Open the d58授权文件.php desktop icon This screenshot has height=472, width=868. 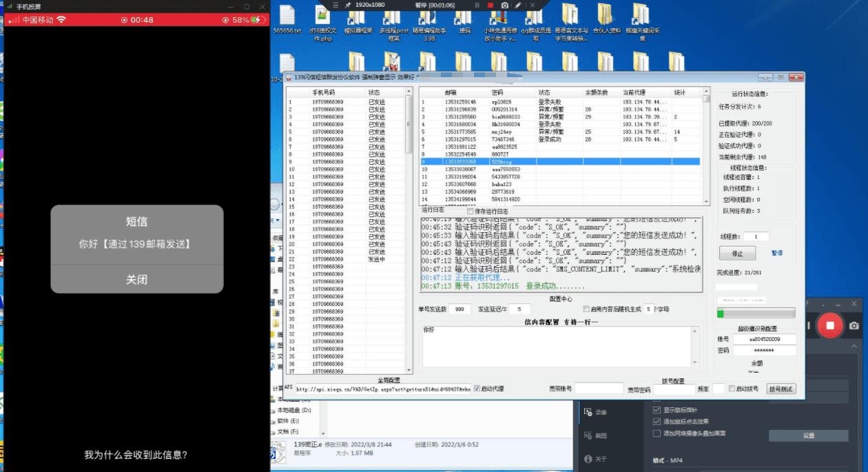point(322,22)
